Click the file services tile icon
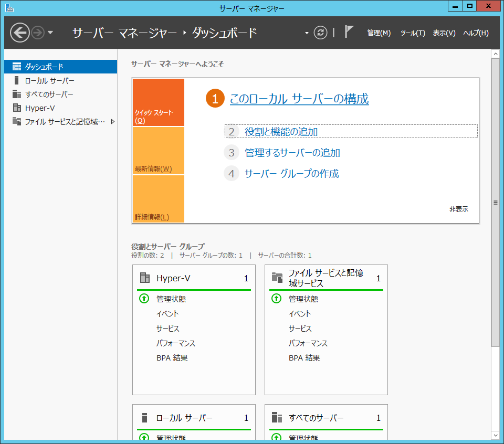 277,277
